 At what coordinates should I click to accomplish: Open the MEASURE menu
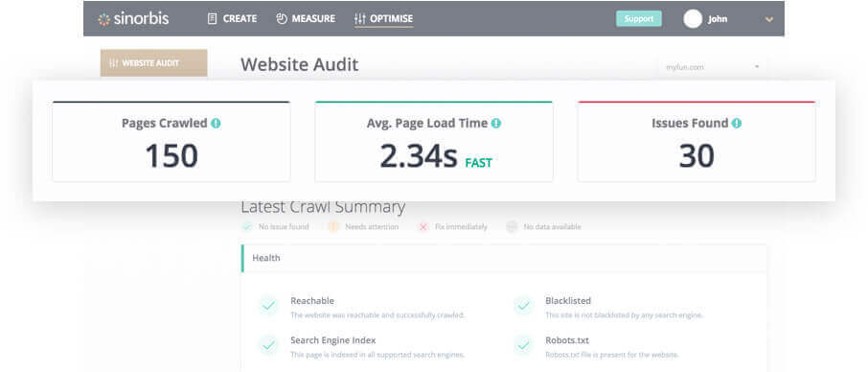click(x=306, y=19)
